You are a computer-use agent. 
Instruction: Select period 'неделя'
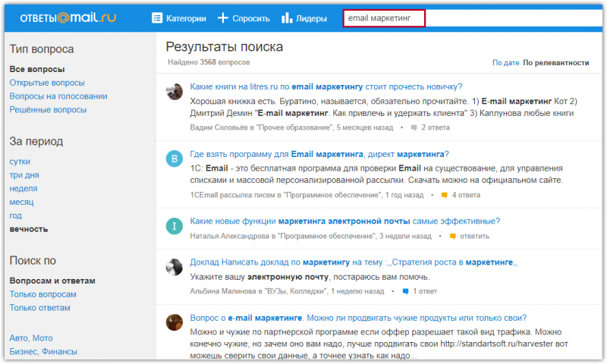coord(24,188)
